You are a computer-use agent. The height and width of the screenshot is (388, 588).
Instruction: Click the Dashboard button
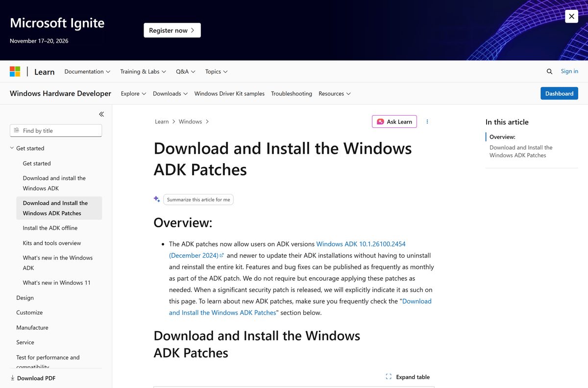pos(559,94)
